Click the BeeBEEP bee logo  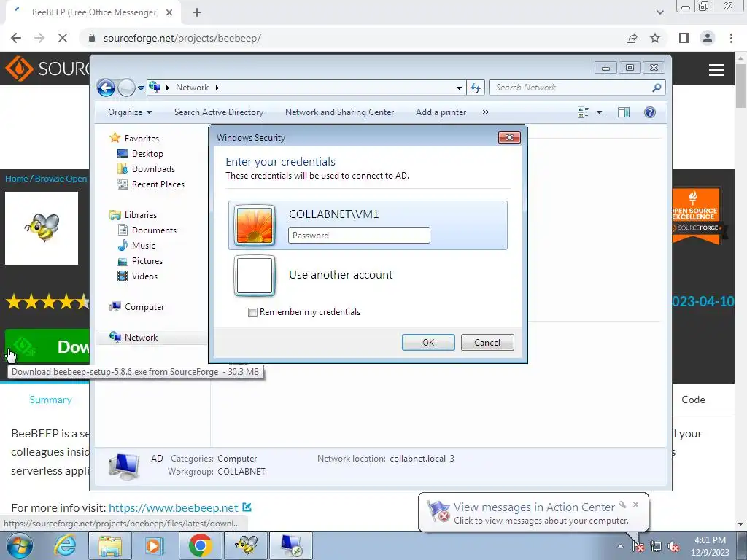tap(42, 228)
